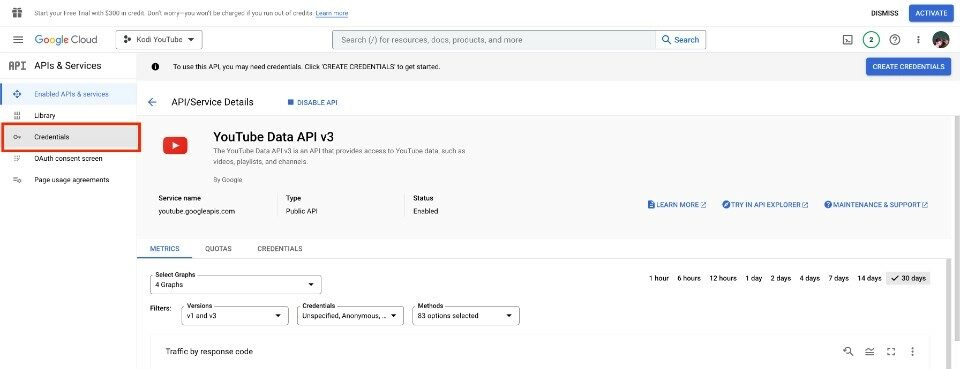Screen dimensions: 960x369
Task: Select 14 days time range
Action: pyautogui.click(x=869, y=278)
